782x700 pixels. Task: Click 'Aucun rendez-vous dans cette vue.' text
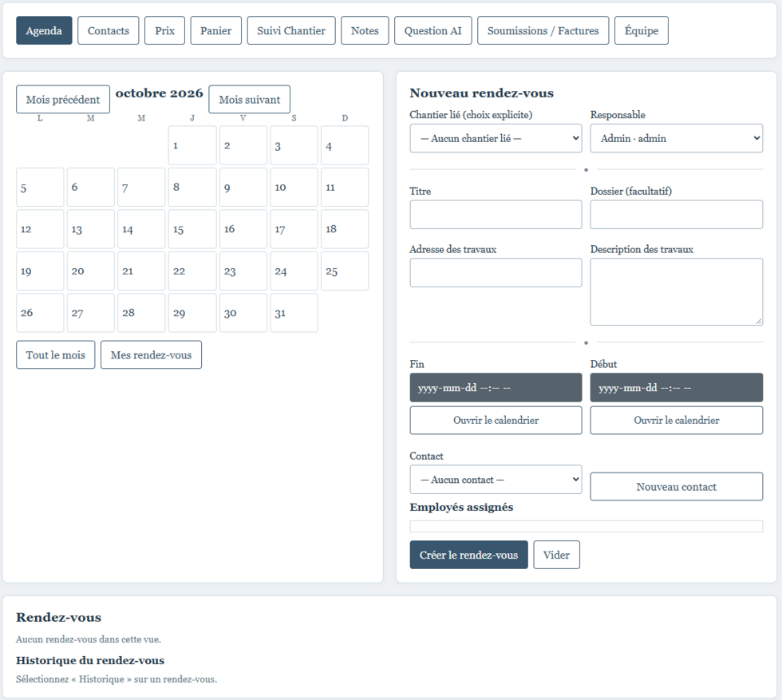pyautogui.click(x=89, y=639)
